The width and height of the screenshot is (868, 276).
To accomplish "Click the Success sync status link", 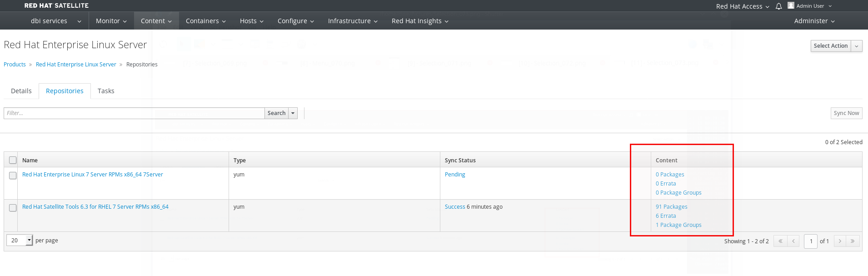I will [x=455, y=207].
